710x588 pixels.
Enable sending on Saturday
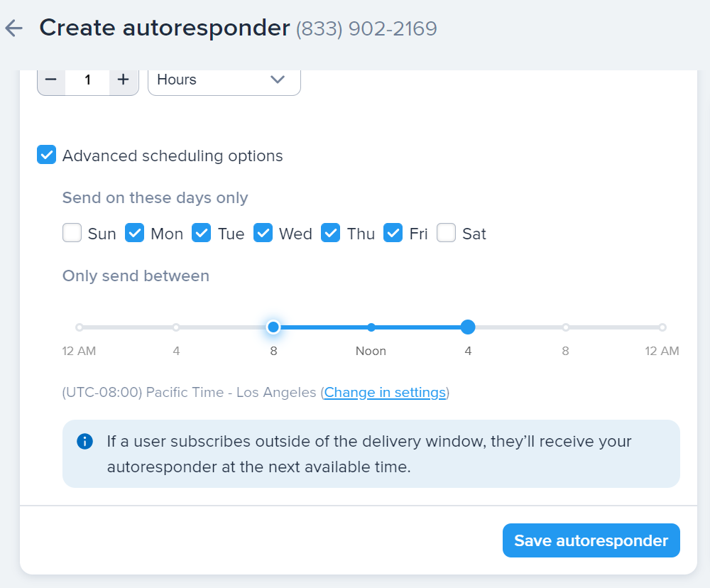point(446,233)
